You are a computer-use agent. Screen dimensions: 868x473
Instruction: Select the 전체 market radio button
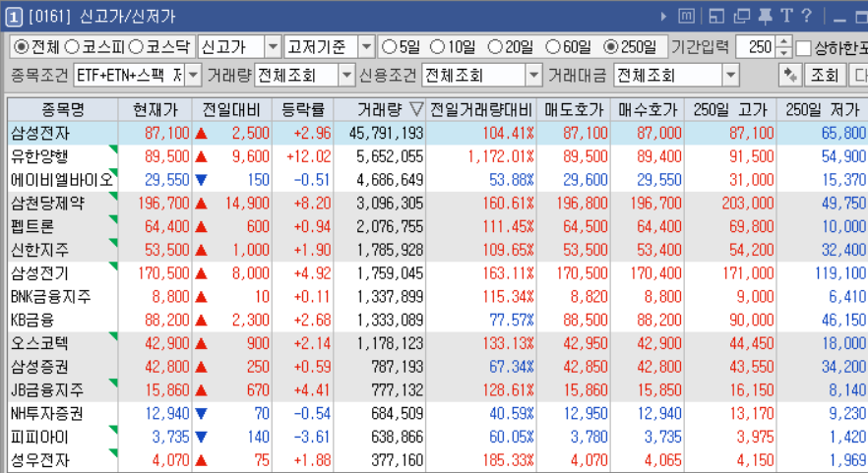(x=21, y=47)
